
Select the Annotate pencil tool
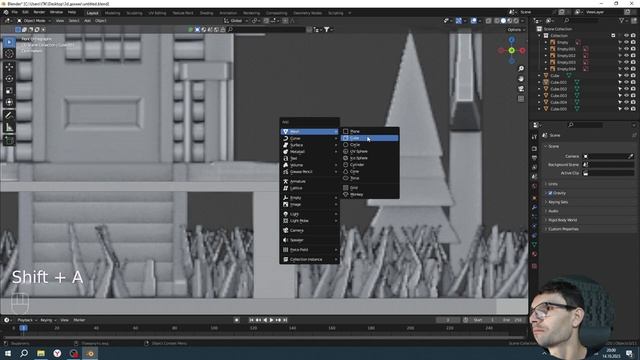click(9, 116)
